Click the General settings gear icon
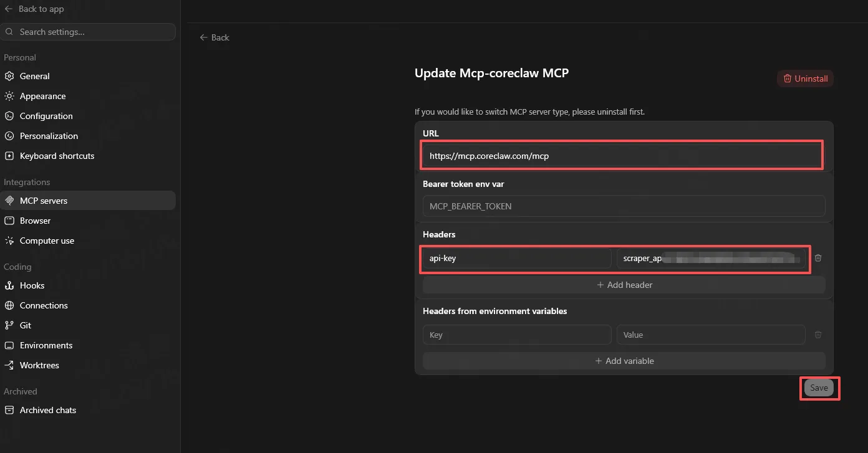The width and height of the screenshot is (868, 453). [x=9, y=76]
